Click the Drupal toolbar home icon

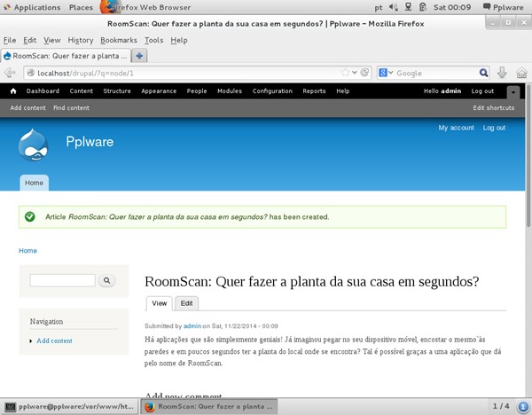coord(13,91)
